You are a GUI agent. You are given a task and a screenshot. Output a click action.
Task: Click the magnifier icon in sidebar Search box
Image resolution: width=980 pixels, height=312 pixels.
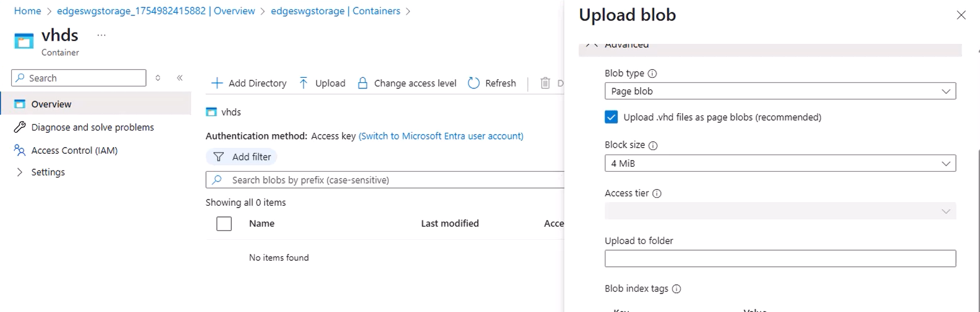click(x=20, y=78)
